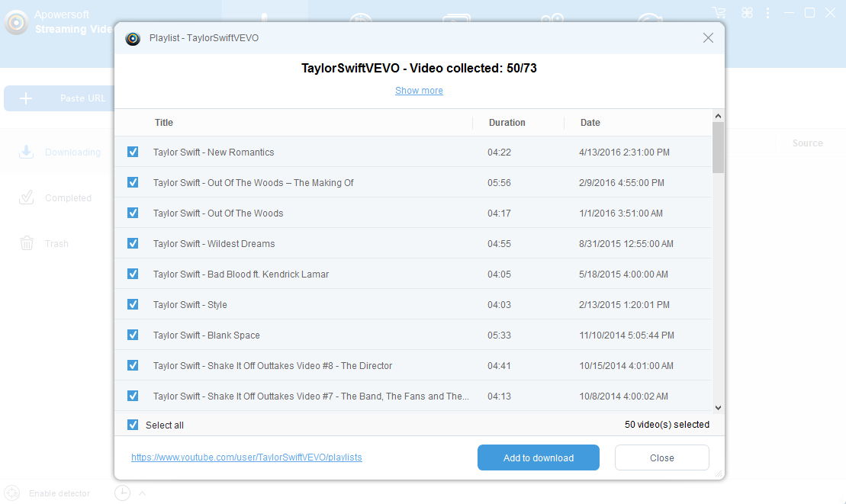Viewport: 846px width, 504px height.
Task: Click the Taylor Swift - Style title
Action: [x=190, y=304]
